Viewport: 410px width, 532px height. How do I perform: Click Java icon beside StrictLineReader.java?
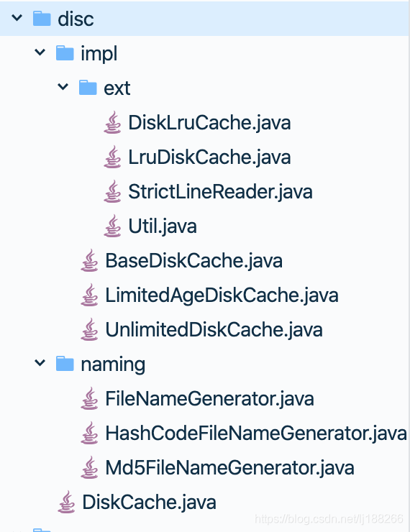point(112,192)
